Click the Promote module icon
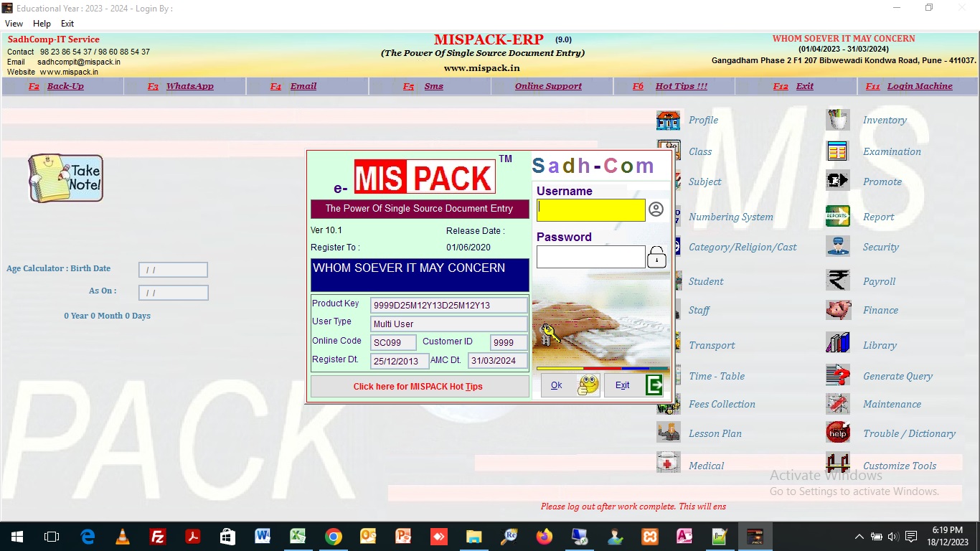 pyautogui.click(x=837, y=179)
